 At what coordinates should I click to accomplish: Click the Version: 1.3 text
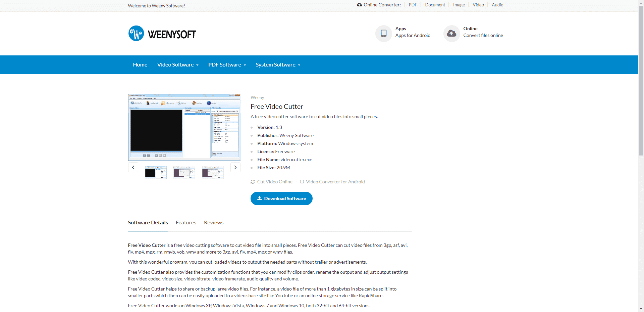[x=270, y=127]
